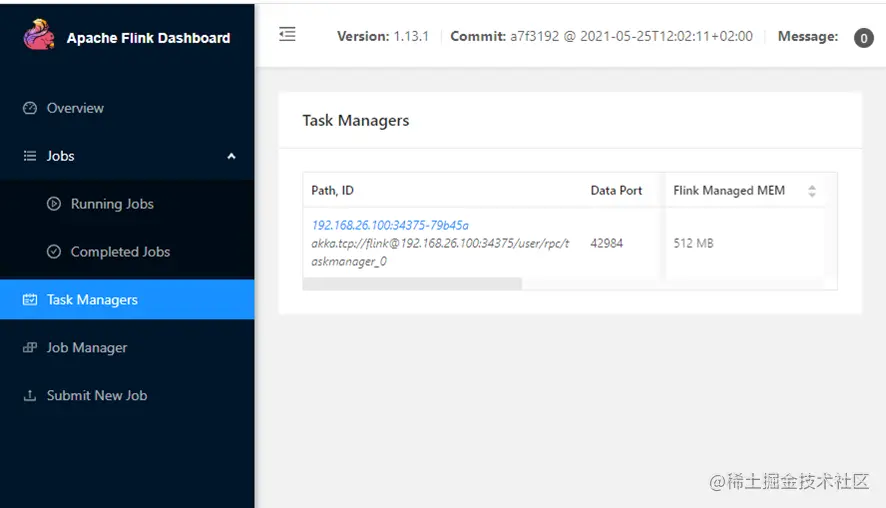Click the Task Managers calendar icon

pos(30,299)
